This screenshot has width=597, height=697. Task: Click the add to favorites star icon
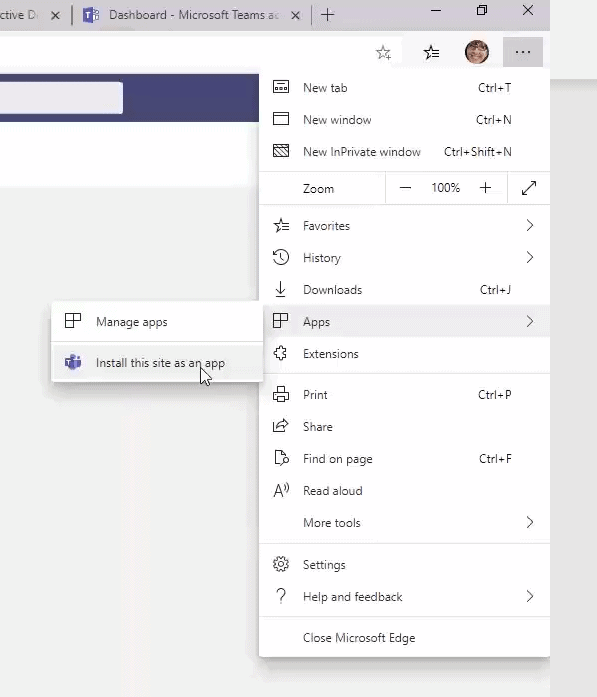pos(383,52)
